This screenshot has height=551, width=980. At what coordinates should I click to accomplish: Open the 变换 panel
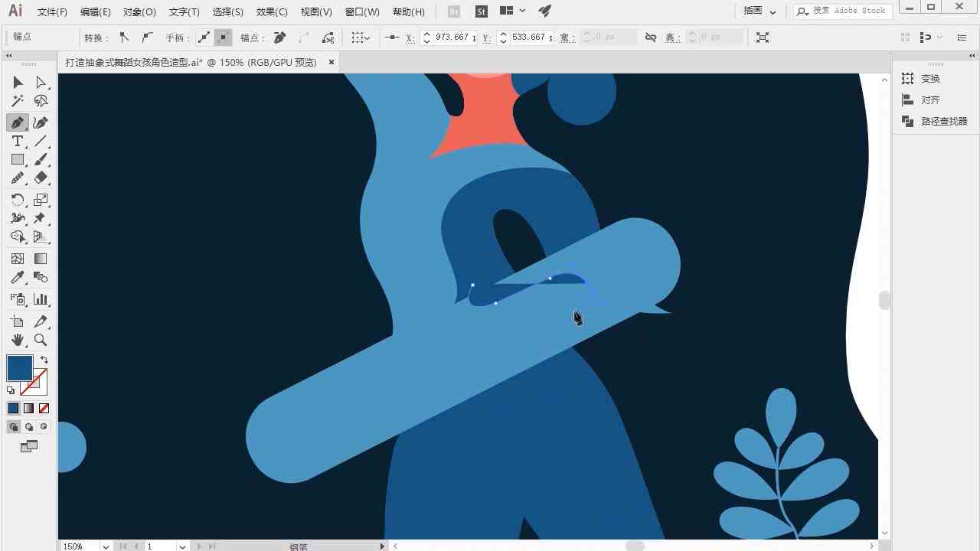921,79
